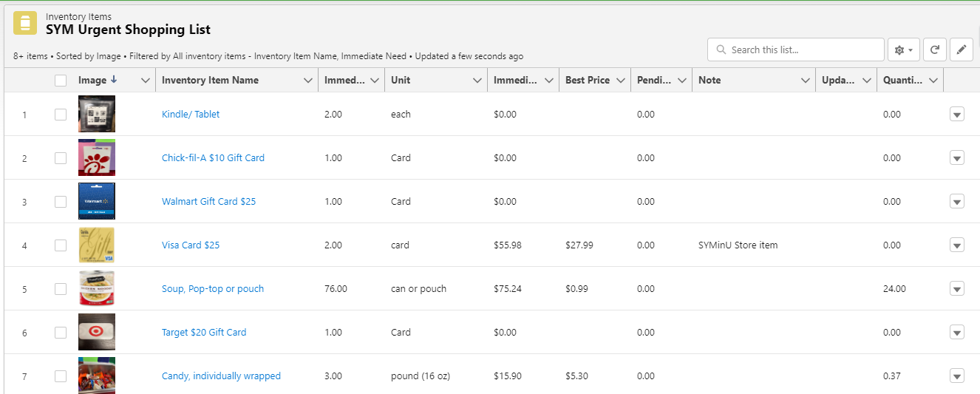Toggle sort arrow on Image column
Viewport: 980px width, 394px height.
113,80
